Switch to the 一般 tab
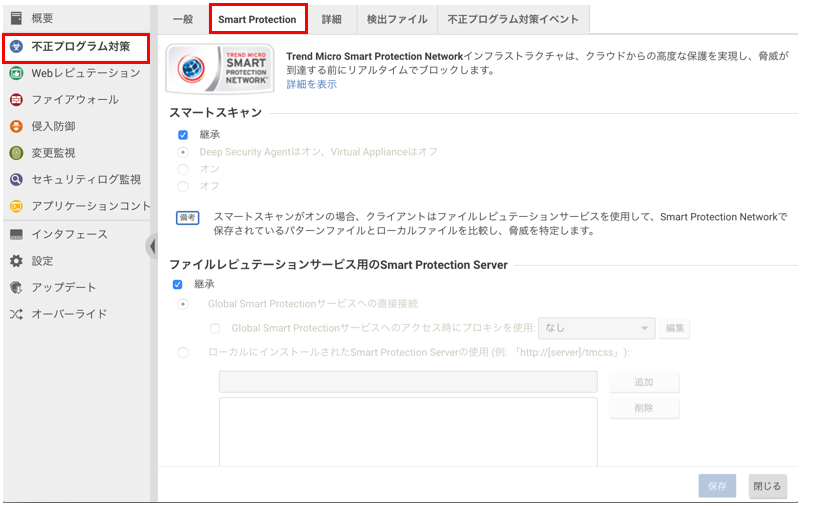Image resolution: width=821 pixels, height=506 pixels. [183, 19]
